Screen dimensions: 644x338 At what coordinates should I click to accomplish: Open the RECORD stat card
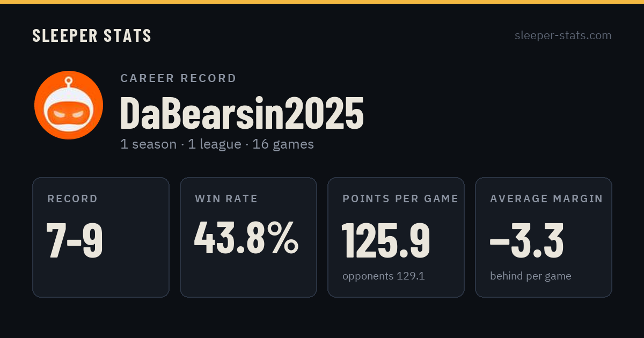coord(101,237)
